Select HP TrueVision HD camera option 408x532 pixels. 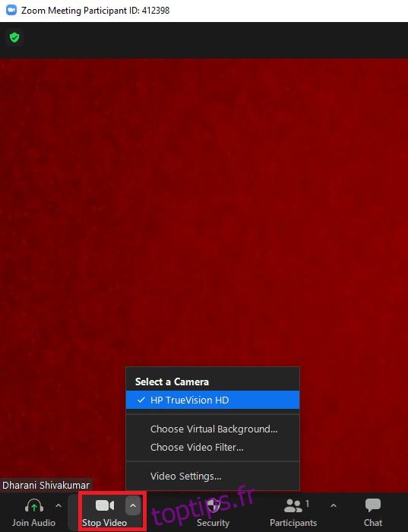[x=213, y=400]
